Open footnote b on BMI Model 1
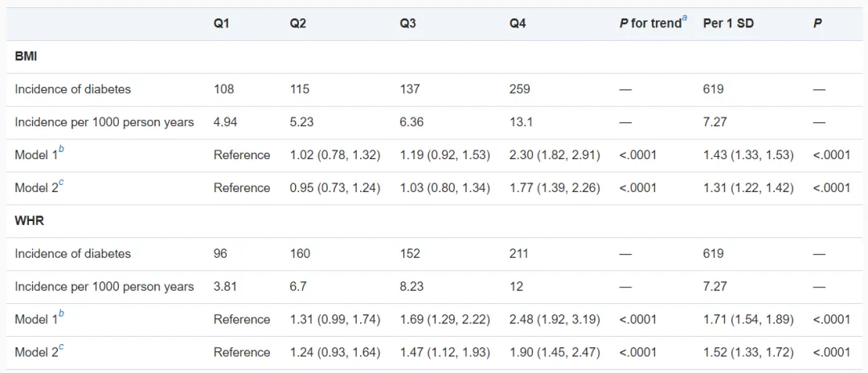The height and width of the screenshot is (373, 868). pyautogui.click(x=62, y=150)
